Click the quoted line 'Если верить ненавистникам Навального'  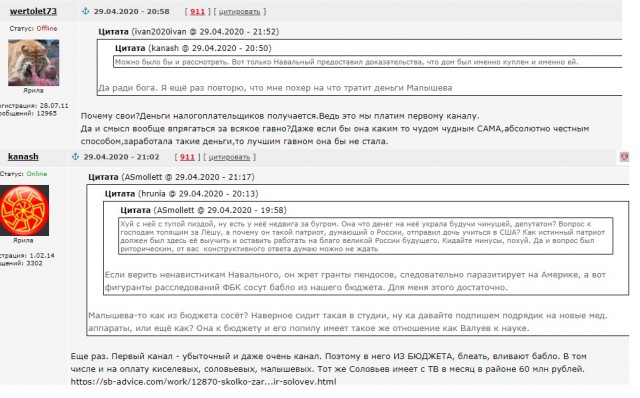coord(355,275)
